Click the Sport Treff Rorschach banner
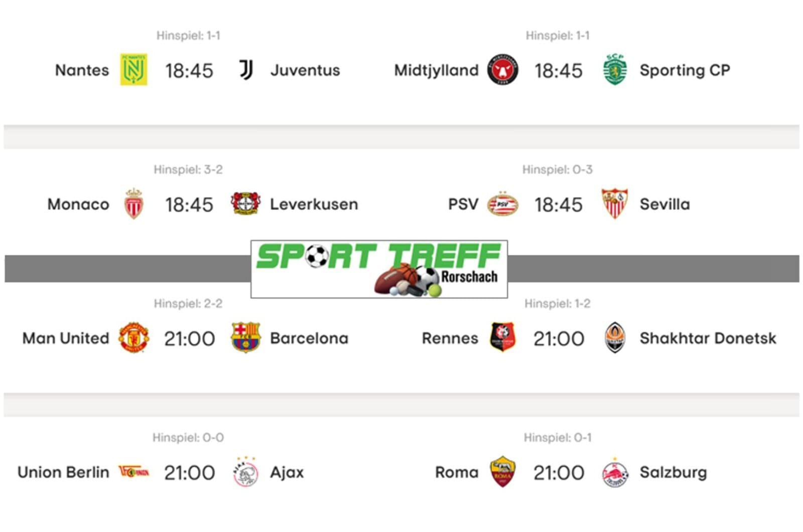 point(379,269)
